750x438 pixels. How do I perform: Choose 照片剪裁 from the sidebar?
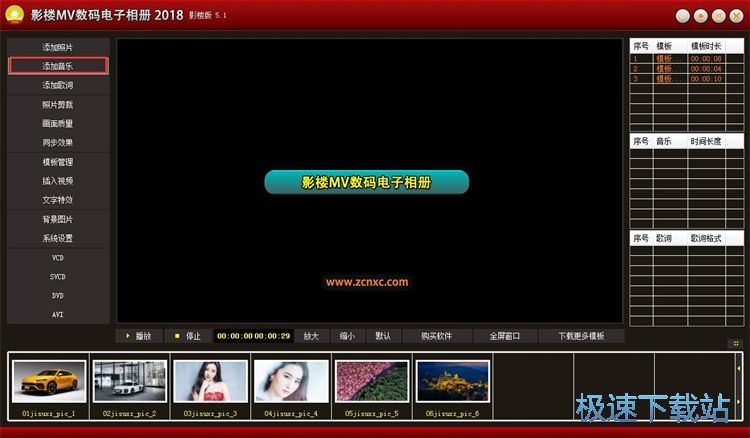point(58,104)
